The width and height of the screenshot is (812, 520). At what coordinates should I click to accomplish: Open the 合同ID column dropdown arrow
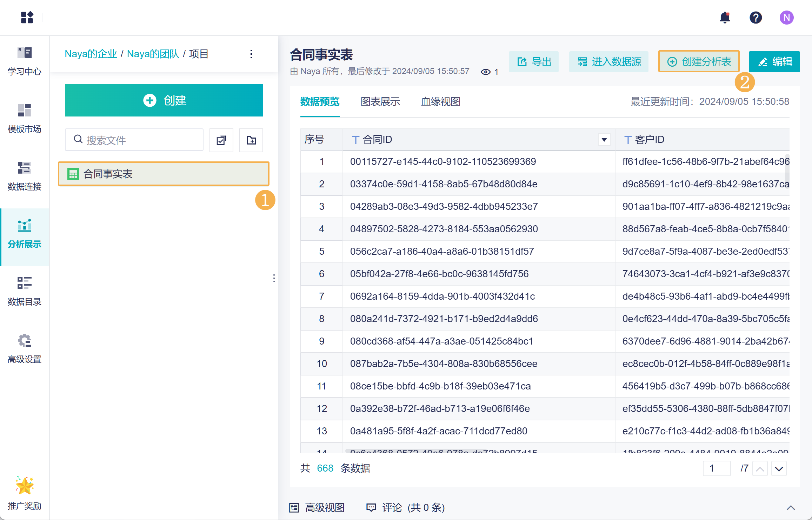604,140
